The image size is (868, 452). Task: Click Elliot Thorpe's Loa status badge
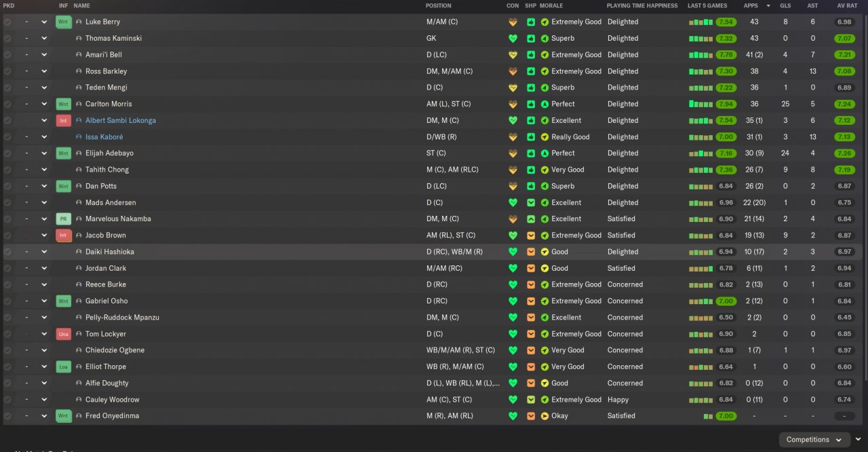click(64, 366)
